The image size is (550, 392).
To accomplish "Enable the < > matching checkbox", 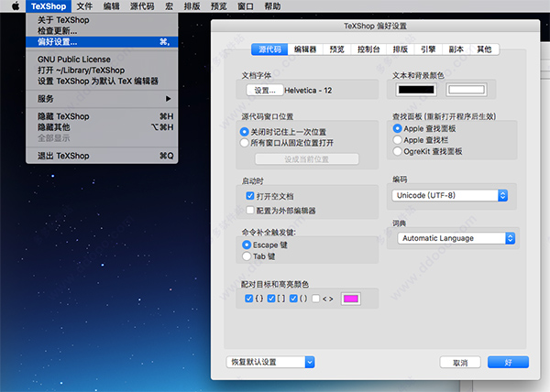I will coord(316,299).
